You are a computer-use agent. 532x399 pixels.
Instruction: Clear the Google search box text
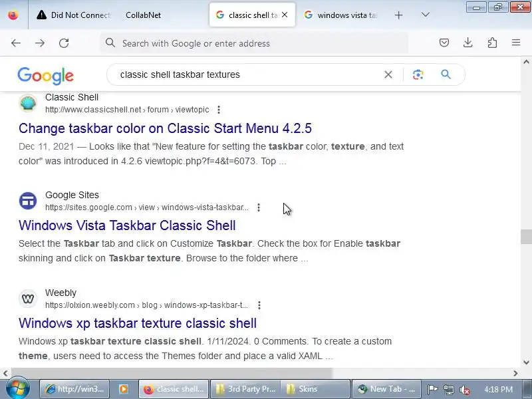point(388,74)
